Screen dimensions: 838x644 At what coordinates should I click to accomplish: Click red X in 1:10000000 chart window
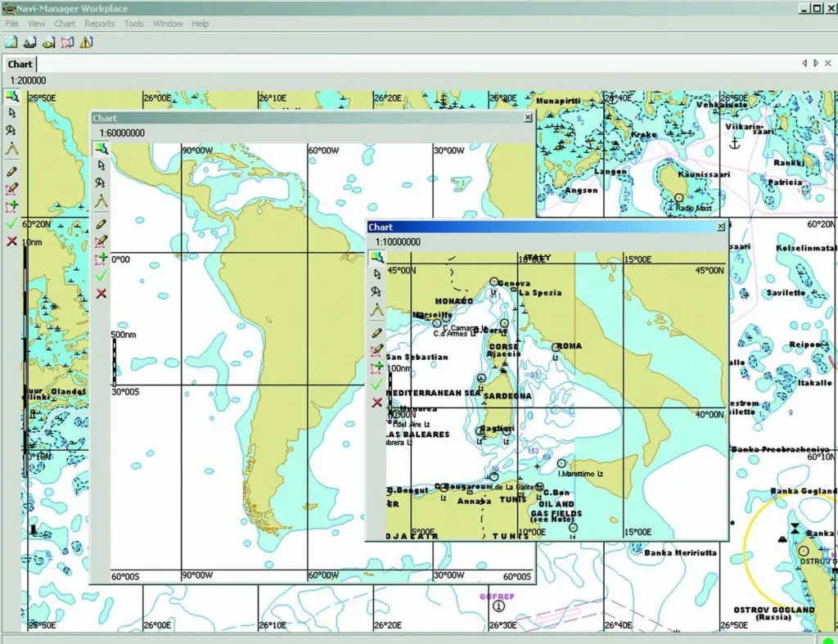point(376,403)
